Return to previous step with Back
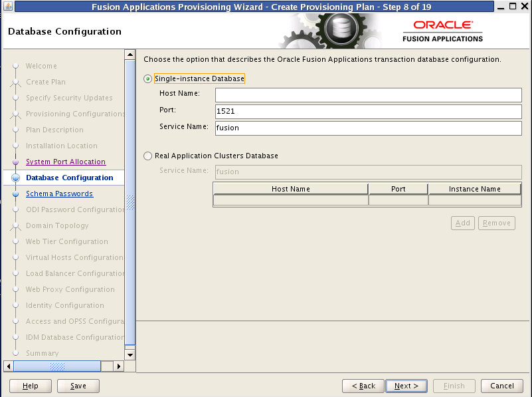 tap(363, 386)
